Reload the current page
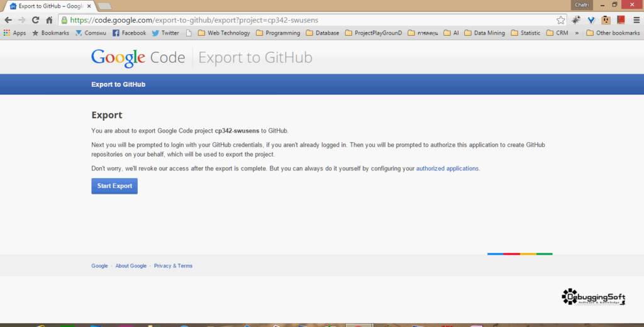The height and width of the screenshot is (327, 644). click(36, 20)
